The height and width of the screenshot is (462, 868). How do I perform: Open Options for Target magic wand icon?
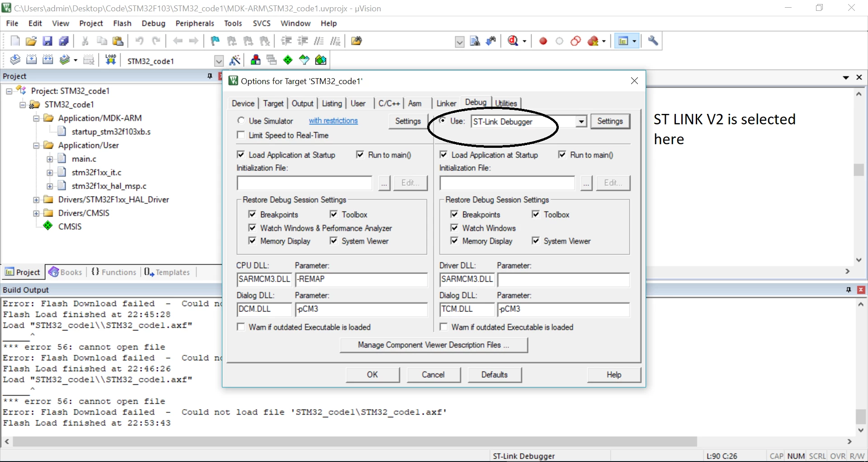(235, 60)
